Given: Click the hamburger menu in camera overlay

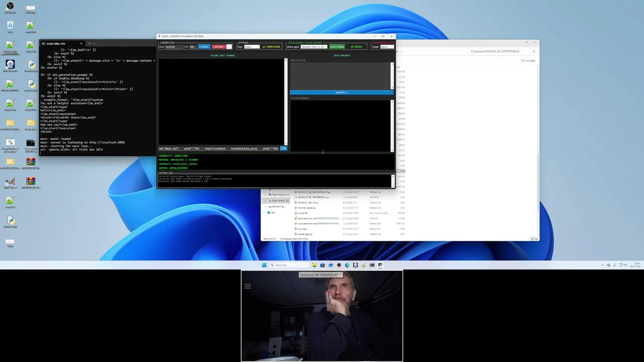Looking at the screenshot, I should [248, 286].
